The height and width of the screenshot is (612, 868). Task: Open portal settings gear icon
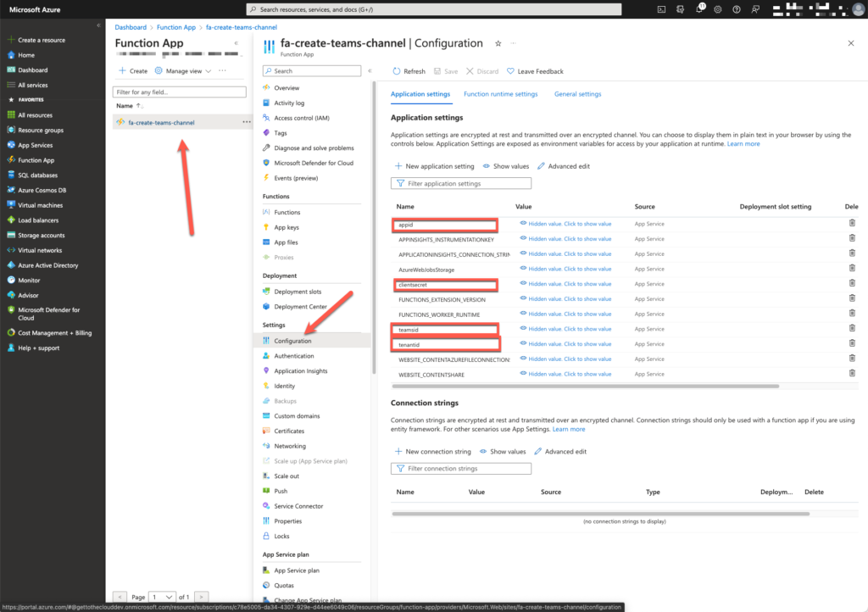718,9
